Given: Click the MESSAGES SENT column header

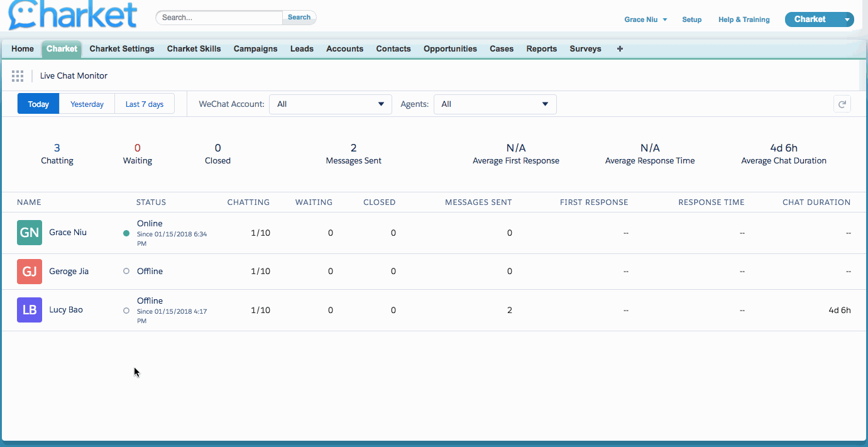Looking at the screenshot, I should coord(478,202).
